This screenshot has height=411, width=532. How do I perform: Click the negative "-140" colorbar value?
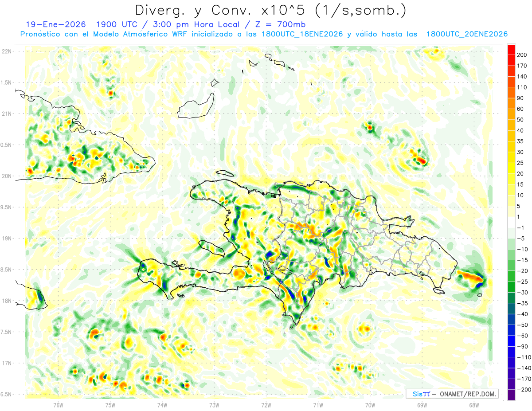click(x=523, y=368)
